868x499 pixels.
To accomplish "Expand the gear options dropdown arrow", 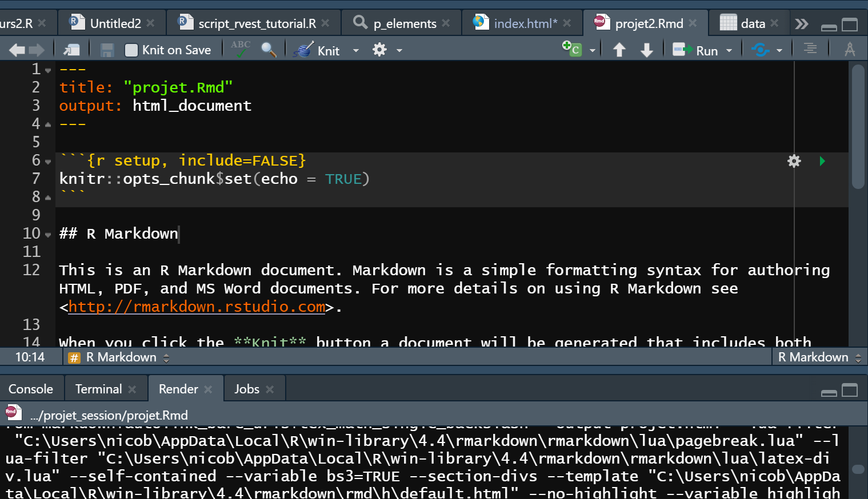I will tap(399, 51).
